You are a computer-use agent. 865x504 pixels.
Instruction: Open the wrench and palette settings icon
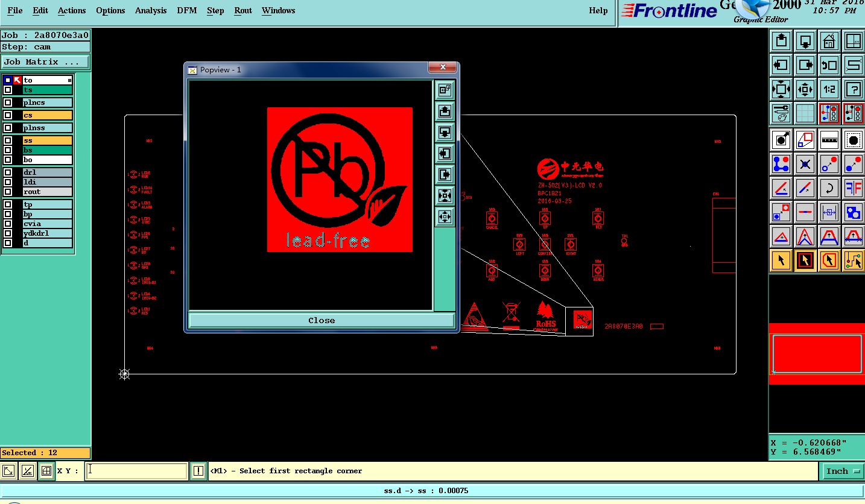[x=781, y=113]
